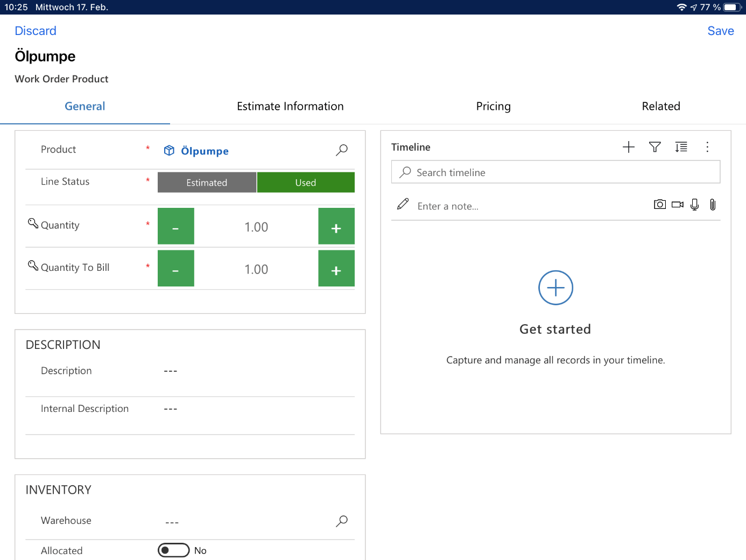Record video note with camcorder icon
The height and width of the screenshot is (560, 746).
(x=677, y=205)
